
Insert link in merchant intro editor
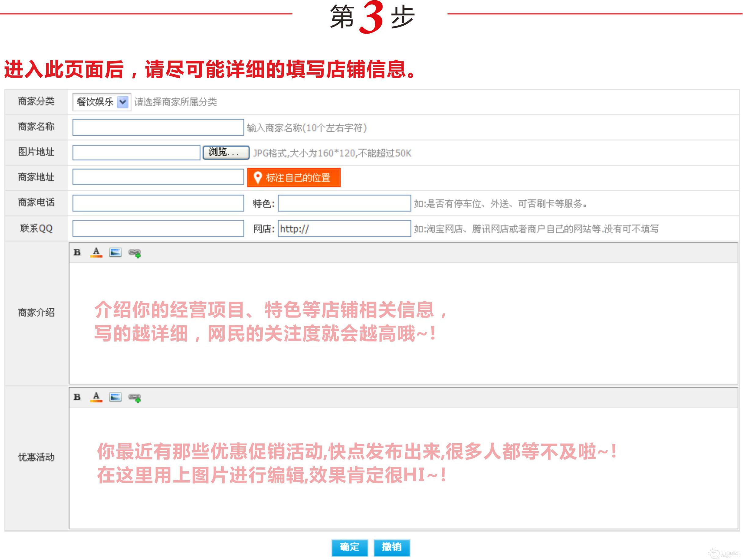click(x=135, y=253)
